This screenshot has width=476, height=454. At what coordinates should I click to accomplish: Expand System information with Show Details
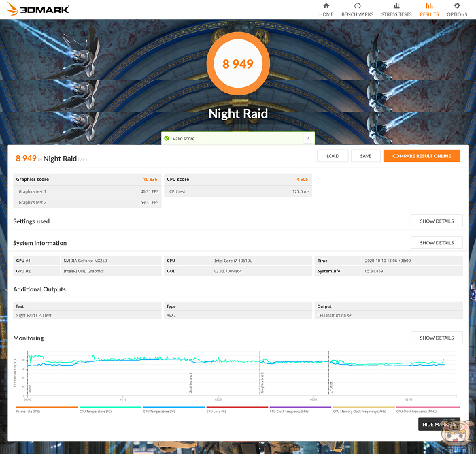point(437,243)
